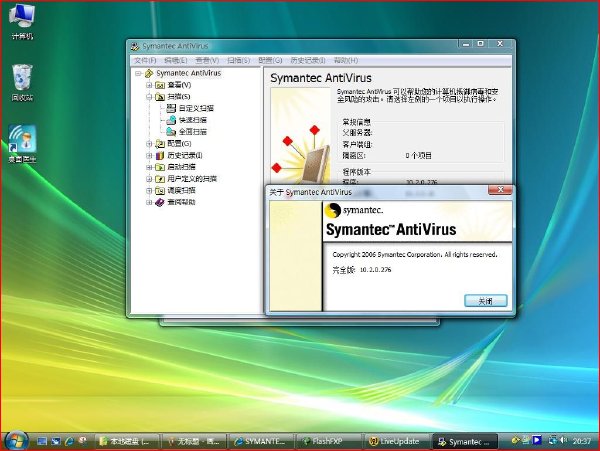Click the 0 个项目 quarantine value
Image resolution: width=600 pixels, height=451 pixels.
point(418,155)
